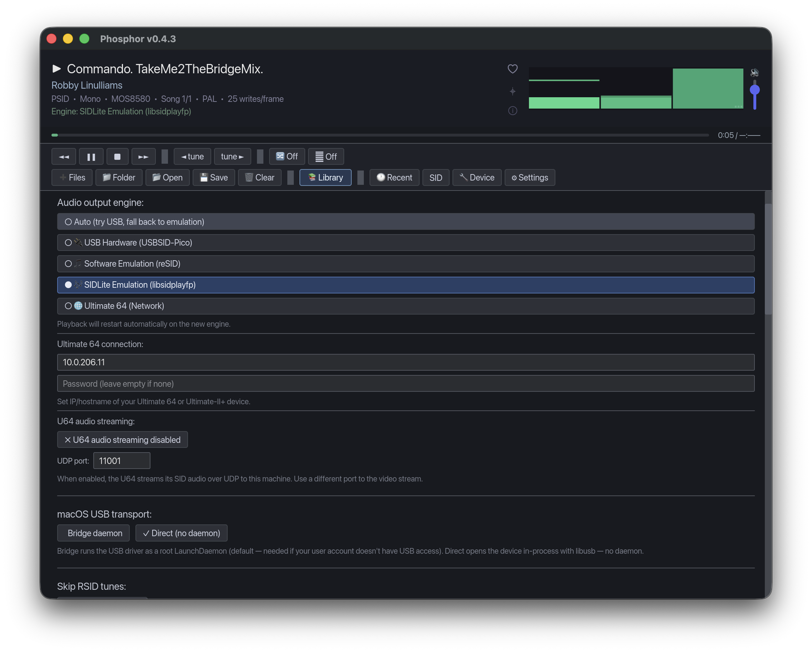Save the playlist with Save button
The image size is (812, 652).
[214, 178]
